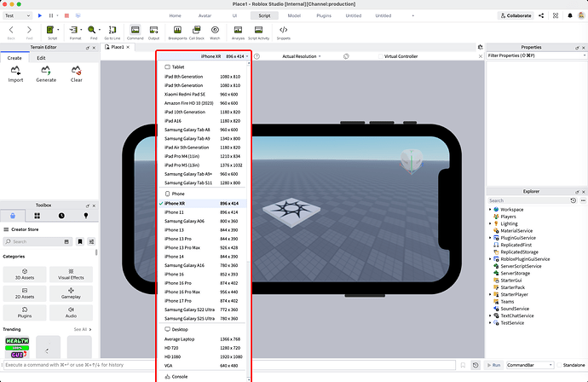Open the Call Stack icon
Viewport: 588px width, 382px height.
(196, 30)
